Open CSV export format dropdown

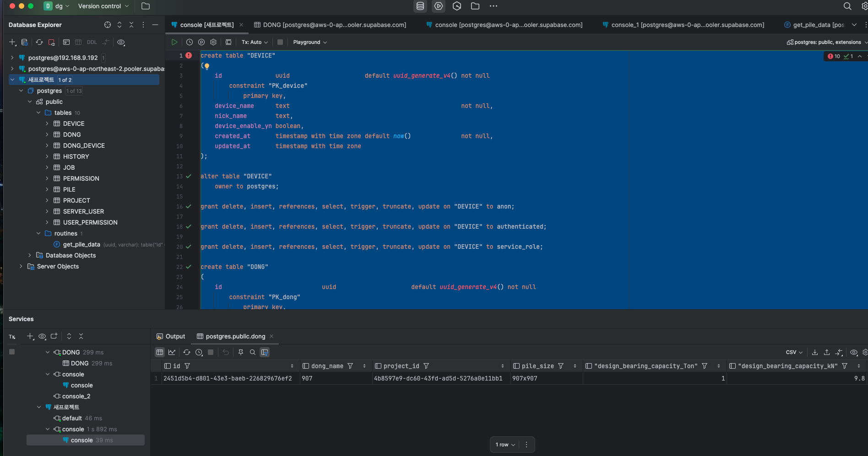tap(794, 352)
